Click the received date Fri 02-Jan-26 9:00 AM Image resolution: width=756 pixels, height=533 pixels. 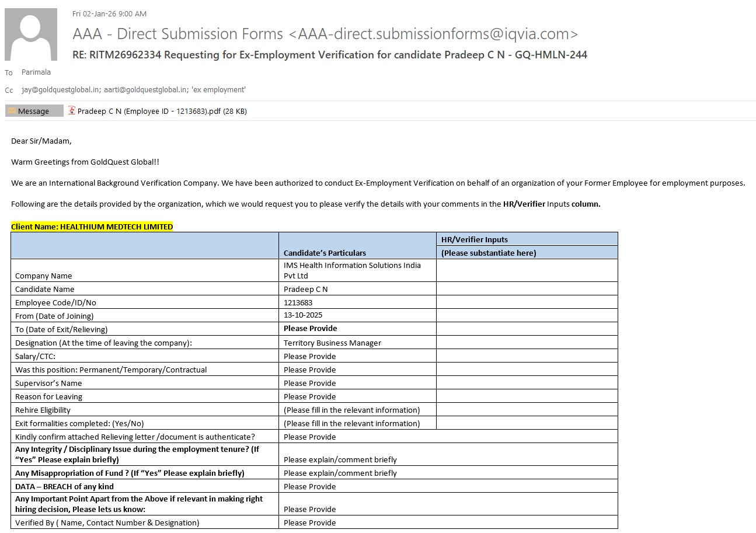[109, 13]
